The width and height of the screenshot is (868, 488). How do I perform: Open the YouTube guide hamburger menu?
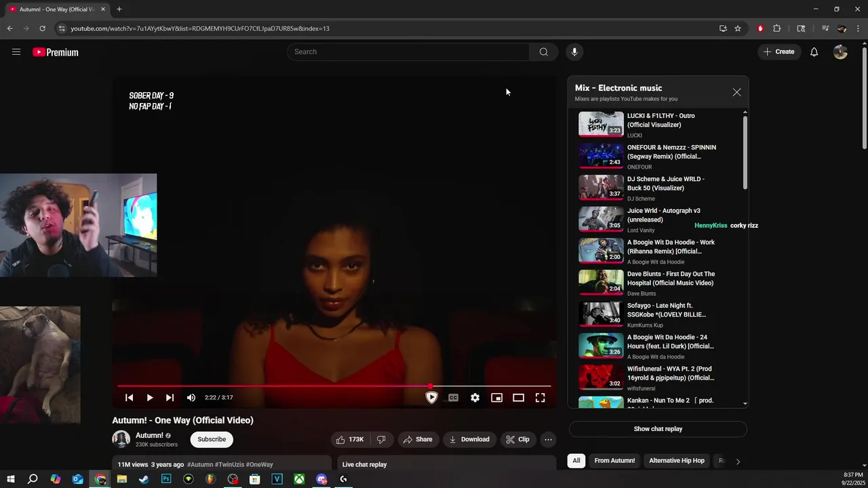pos(16,52)
